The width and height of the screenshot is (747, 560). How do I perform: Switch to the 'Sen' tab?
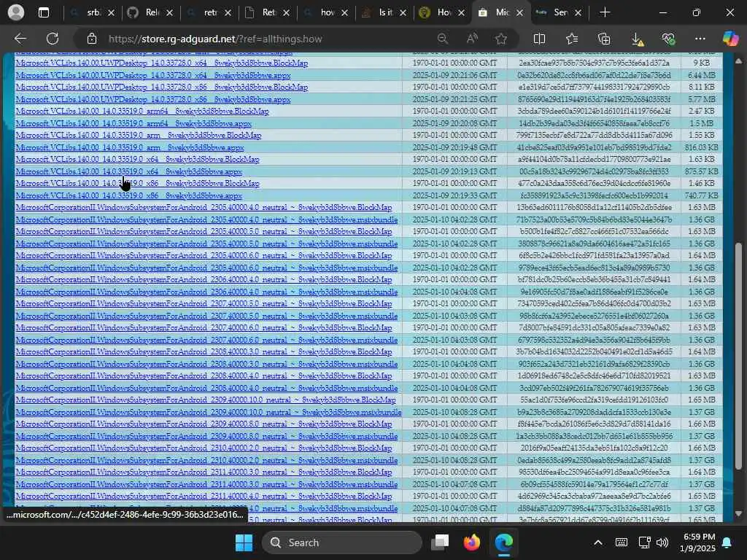[x=560, y=13]
